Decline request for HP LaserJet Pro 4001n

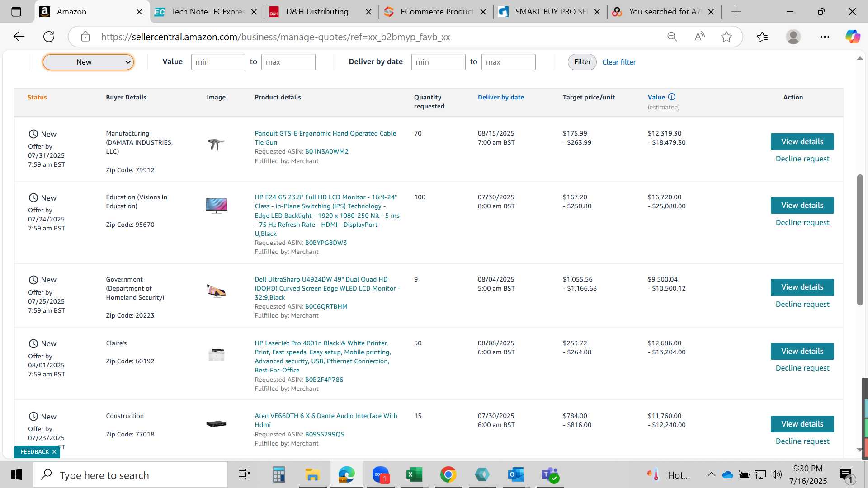(802, 368)
